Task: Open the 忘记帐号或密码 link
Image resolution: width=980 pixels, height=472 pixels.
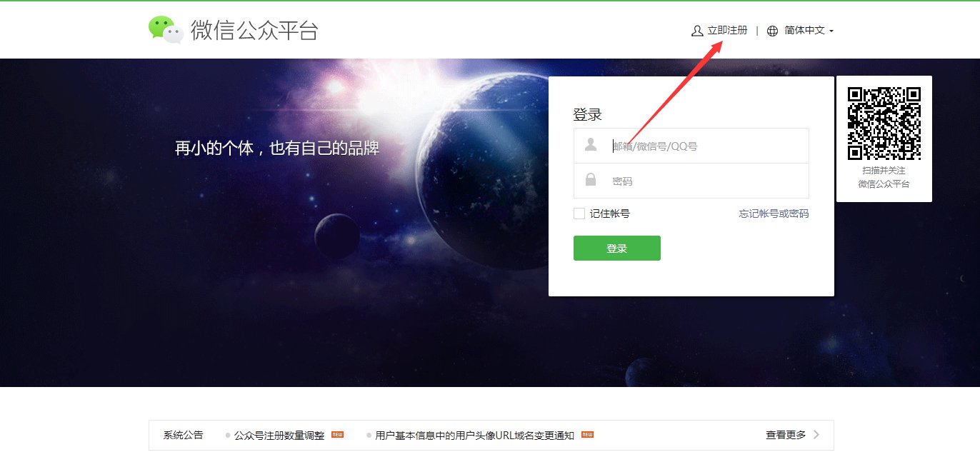Action: point(774,214)
